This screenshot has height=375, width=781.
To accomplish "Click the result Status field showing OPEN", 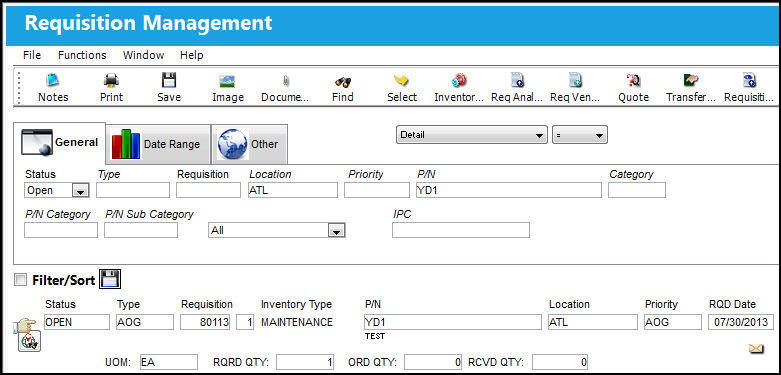I will pos(77,322).
